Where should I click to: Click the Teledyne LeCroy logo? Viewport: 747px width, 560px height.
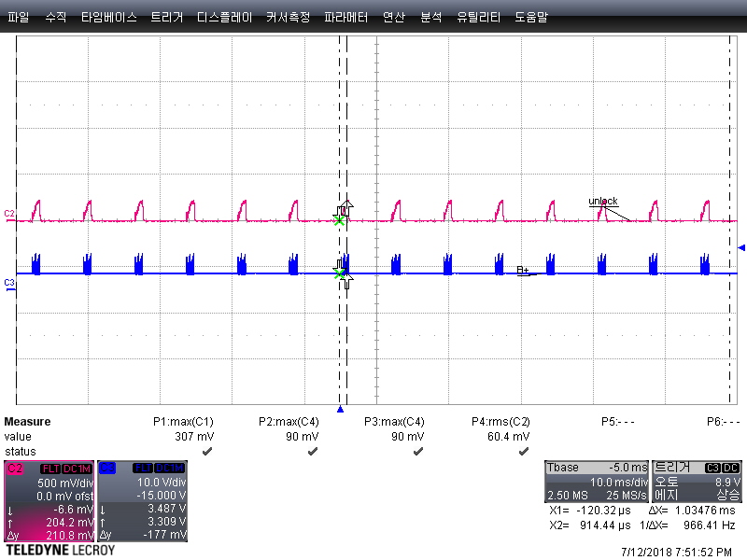click(x=61, y=551)
